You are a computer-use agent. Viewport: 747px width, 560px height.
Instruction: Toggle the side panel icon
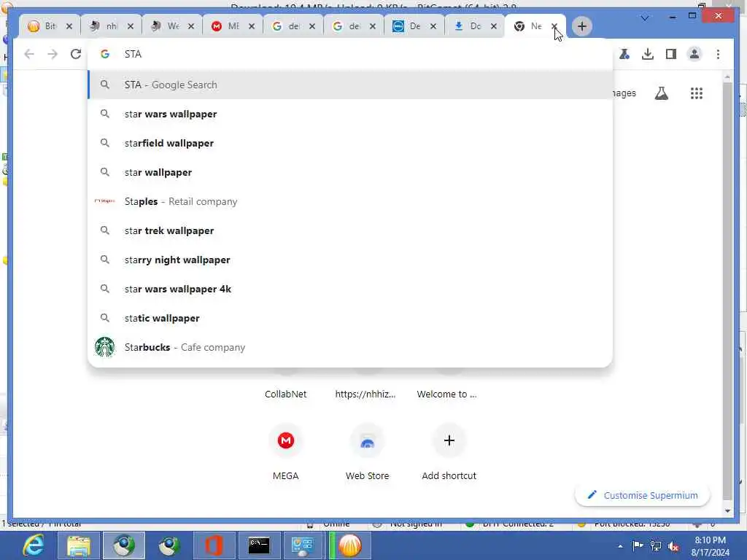pos(671,54)
